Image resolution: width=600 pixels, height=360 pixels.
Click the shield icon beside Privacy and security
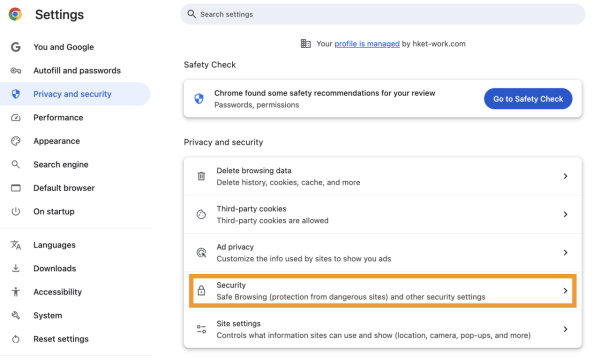pyautogui.click(x=16, y=94)
